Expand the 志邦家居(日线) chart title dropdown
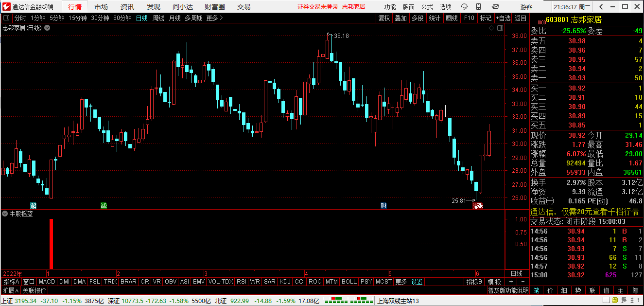The width and height of the screenshot is (644, 306). click(x=47, y=28)
